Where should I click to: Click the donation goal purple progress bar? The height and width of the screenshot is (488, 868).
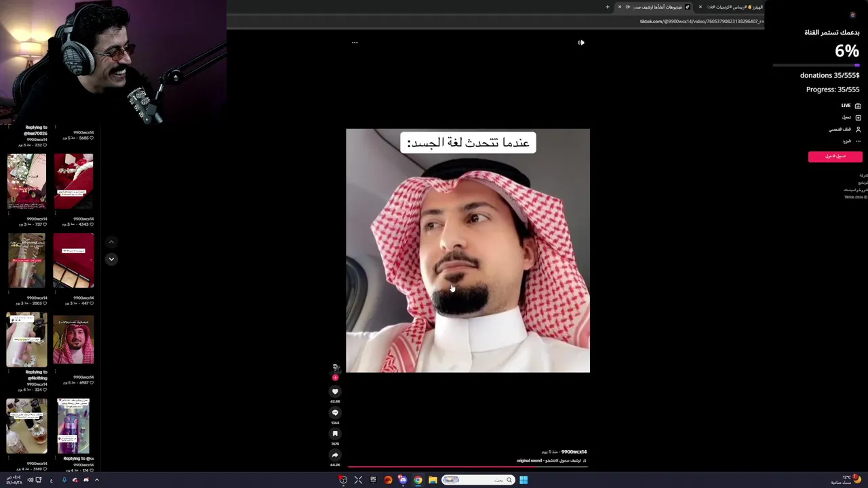tap(816, 65)
